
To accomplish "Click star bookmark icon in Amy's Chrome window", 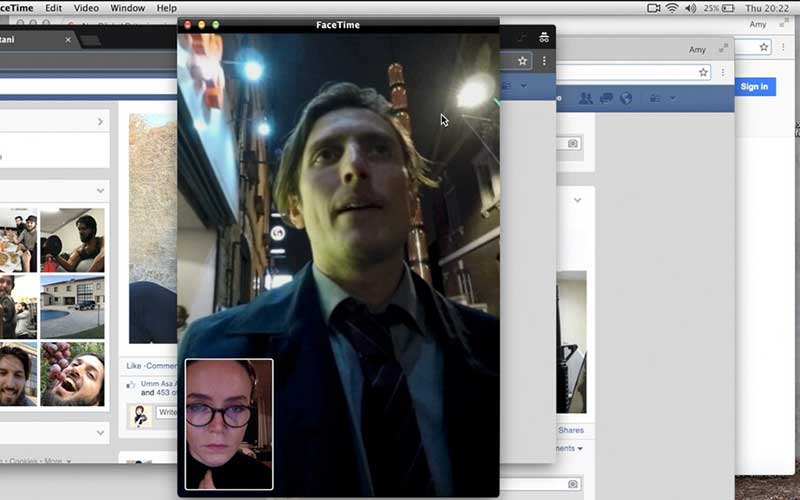I will pyautogui.click(x=703, y=72).
